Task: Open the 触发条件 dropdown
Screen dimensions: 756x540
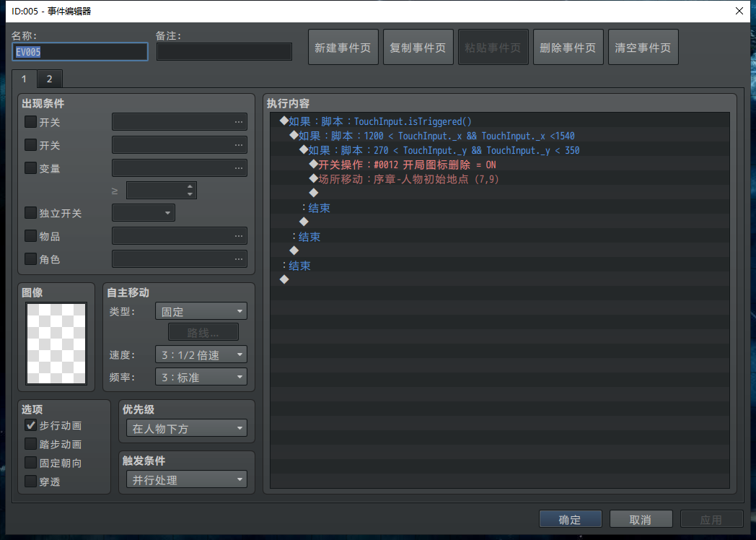Action: click(187, 479)
